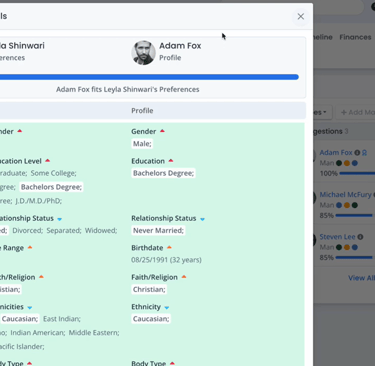Click Adam Fox's profile photo

coord(143,53)
